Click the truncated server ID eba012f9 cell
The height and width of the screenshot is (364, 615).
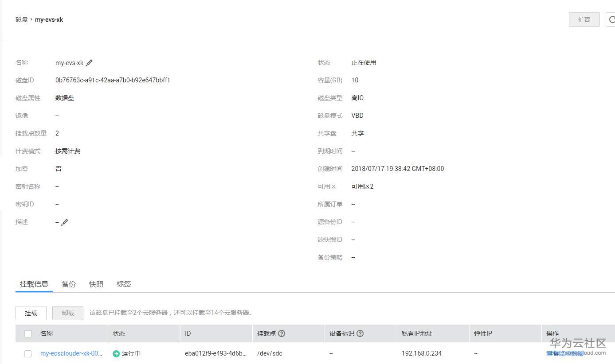(x=216, y=353)
